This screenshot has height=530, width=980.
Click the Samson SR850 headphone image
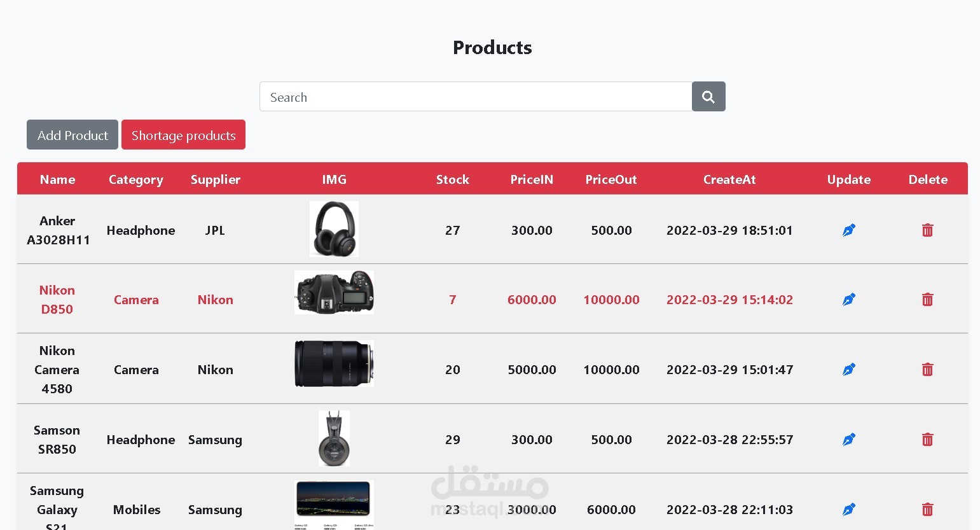334,438
